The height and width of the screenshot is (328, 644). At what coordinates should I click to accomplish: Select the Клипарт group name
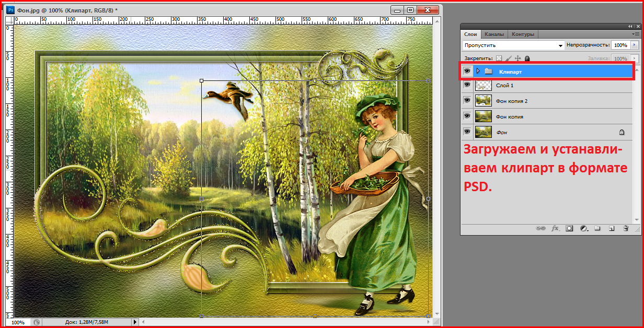coord(510,72)
